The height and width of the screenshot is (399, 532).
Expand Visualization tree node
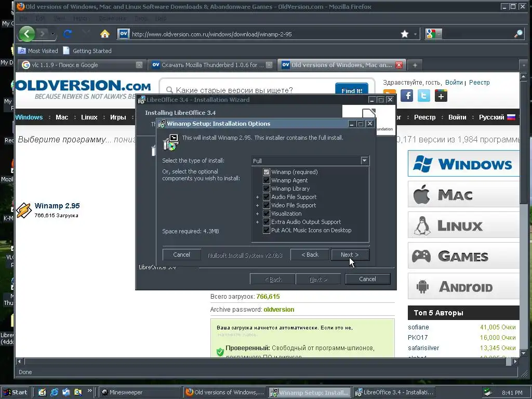pos(257,214)
